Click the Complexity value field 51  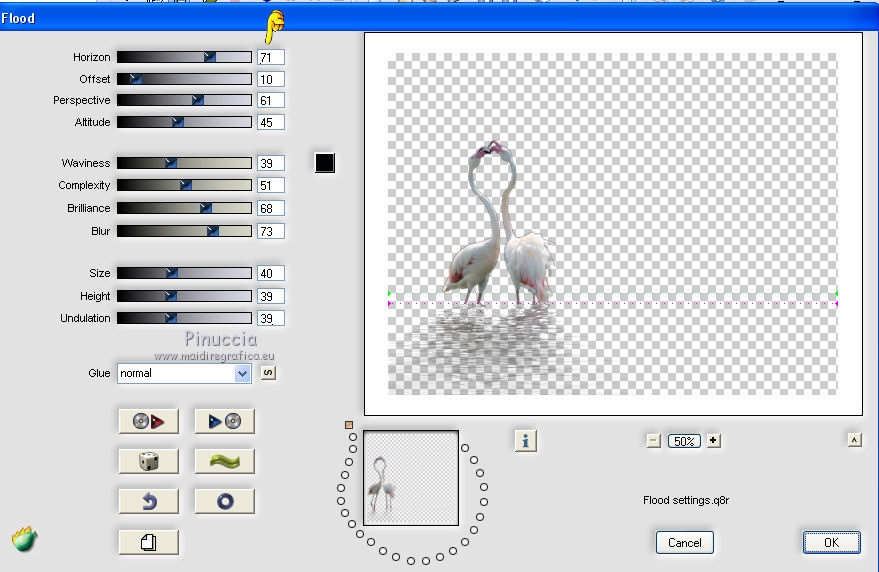271,186
